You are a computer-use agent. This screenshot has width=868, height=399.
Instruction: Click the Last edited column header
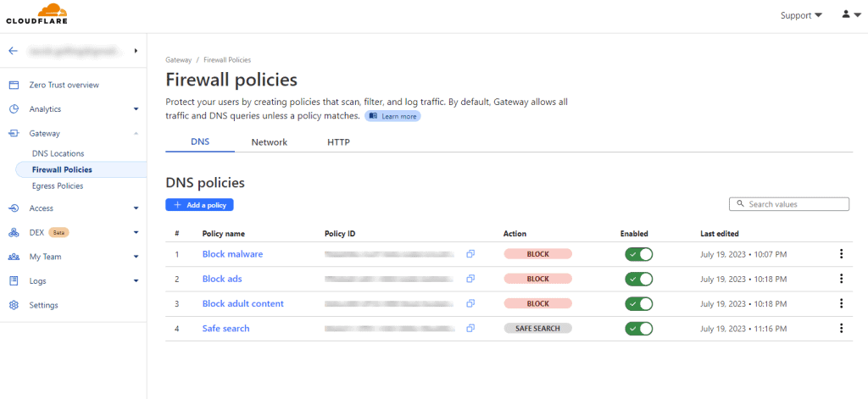pyautogui.click(x=719, y=234)
